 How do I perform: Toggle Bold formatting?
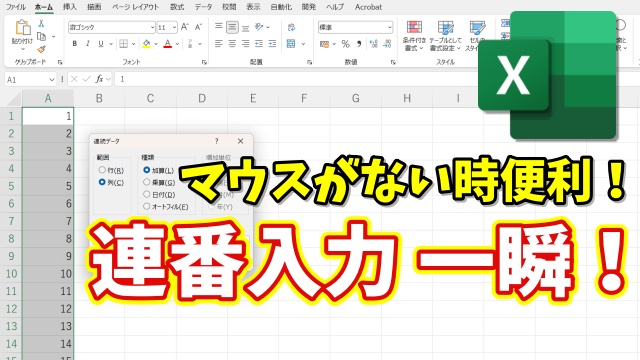point(74,44)
